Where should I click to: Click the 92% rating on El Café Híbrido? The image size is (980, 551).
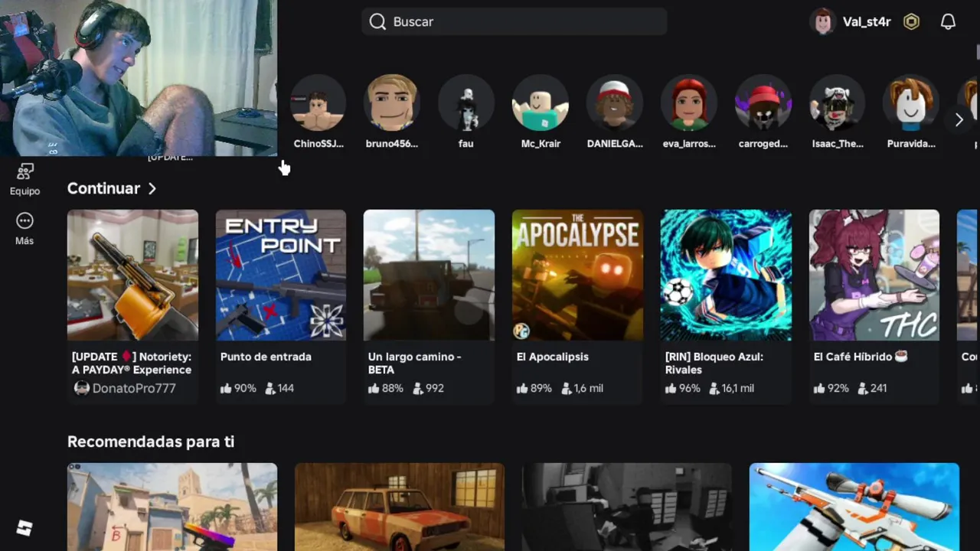tap(831, 388)
